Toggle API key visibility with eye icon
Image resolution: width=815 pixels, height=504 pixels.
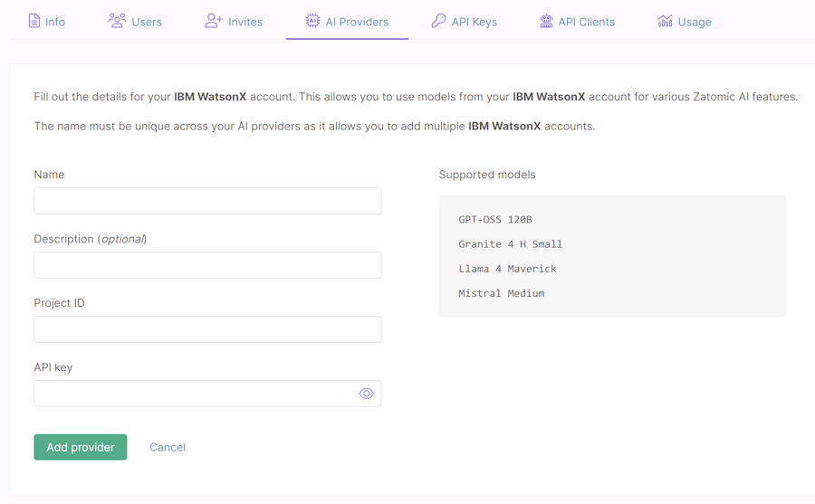366,394
